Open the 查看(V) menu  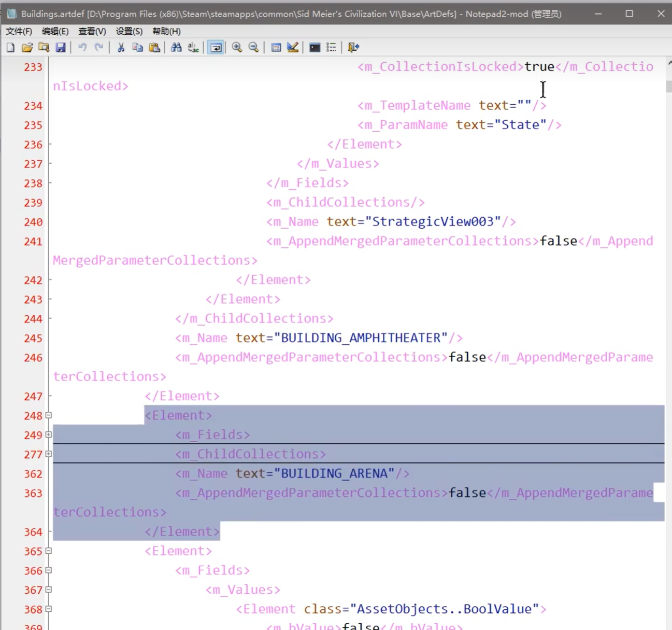coord(92,32)
